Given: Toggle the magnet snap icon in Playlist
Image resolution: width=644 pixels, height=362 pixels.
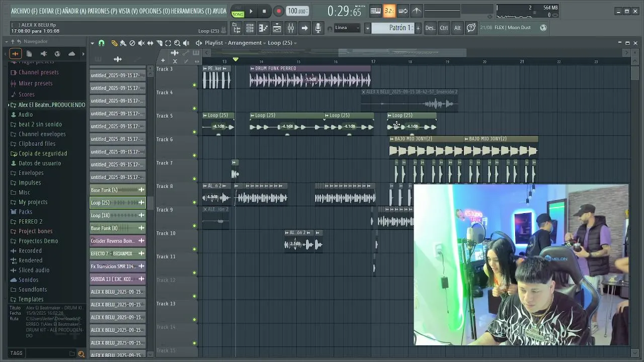Looking at the screenshot, I should (102, 43).
